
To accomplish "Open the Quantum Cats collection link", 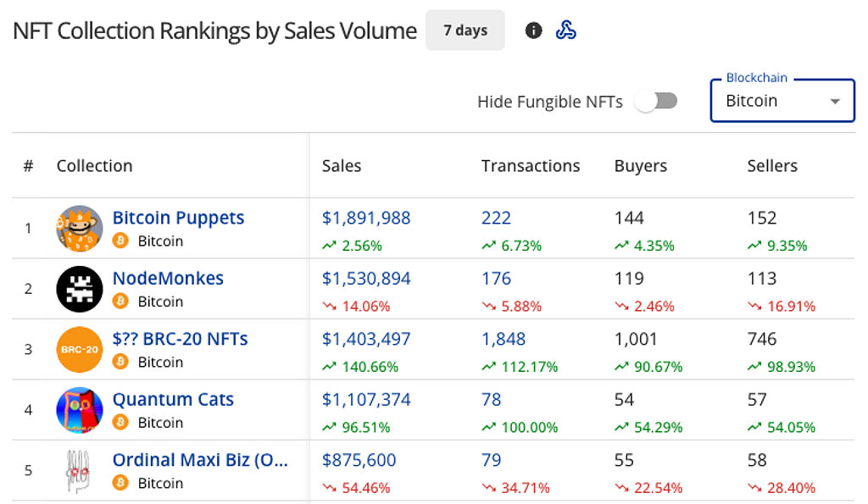I will coord(173,399).
